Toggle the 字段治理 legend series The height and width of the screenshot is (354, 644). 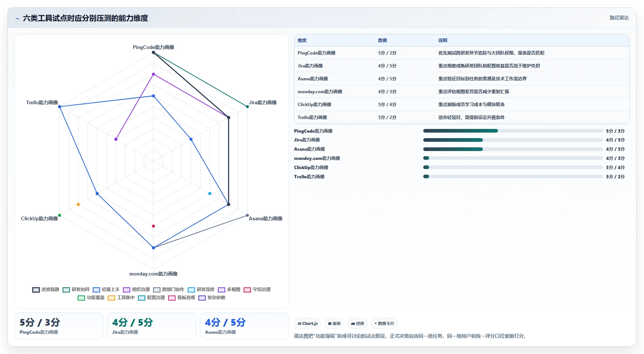pos(257,290)
